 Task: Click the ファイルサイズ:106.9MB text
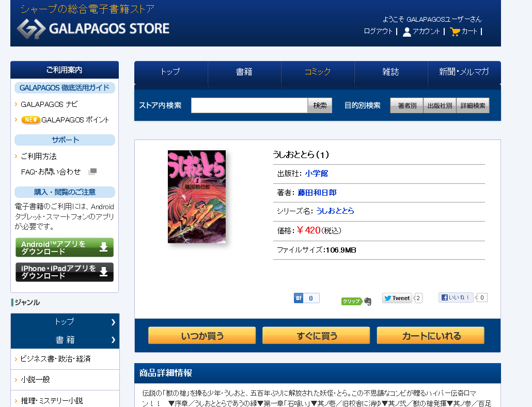click(x=316, y=250)
